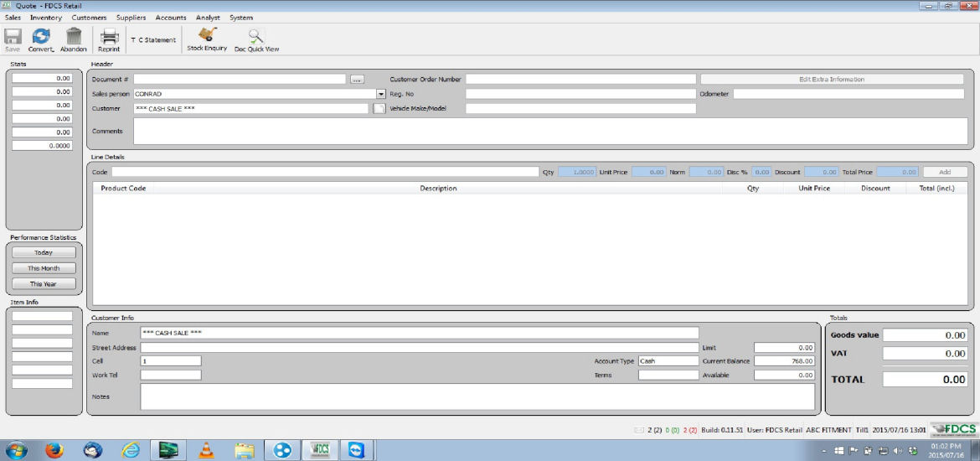Click the Save disk icon
Viewport: 980px width, 461px height.
click(x=13, y=37)
